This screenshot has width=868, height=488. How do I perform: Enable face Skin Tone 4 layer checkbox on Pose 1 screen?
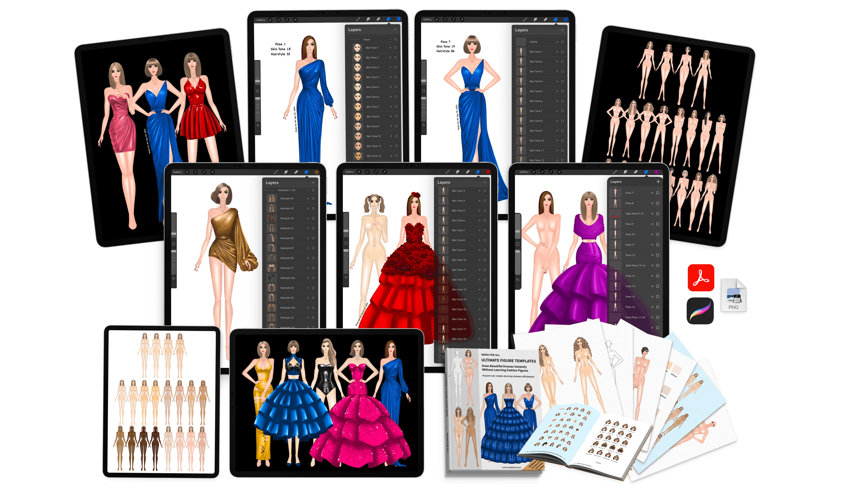click(x=396, y=77)
